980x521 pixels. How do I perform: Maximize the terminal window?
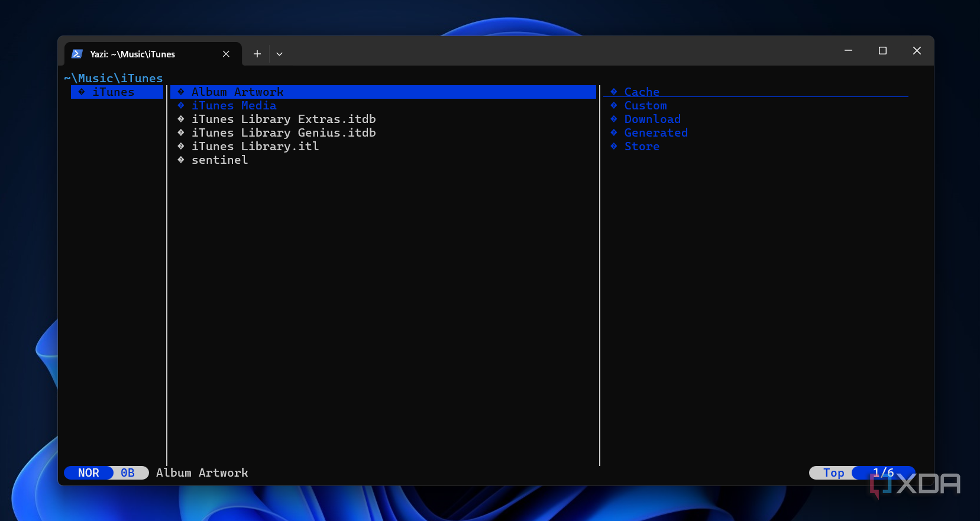coord(882,51)
